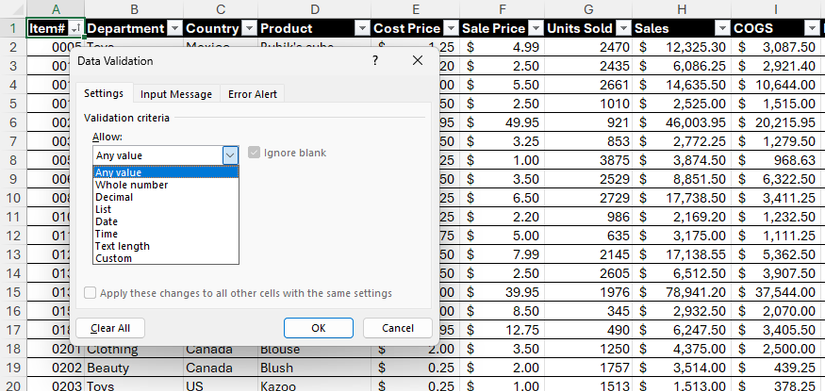Click Sale Price value 49.95
825x391 pixels.
502,123
